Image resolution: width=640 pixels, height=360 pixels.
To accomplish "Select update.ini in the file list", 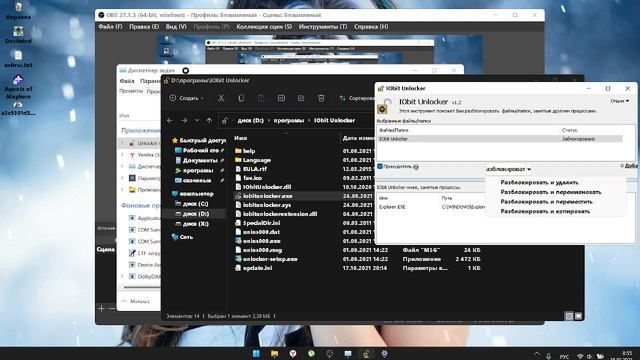I will 253,268.
